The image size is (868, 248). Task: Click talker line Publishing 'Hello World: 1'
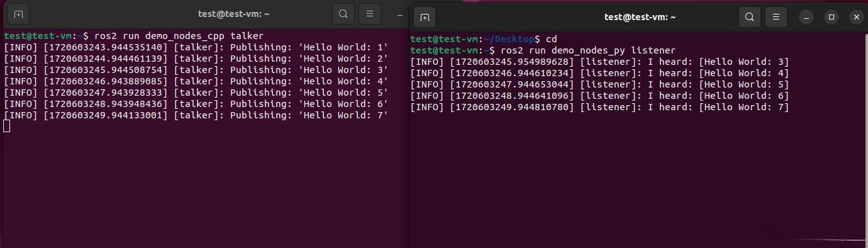tap(196, 47)
